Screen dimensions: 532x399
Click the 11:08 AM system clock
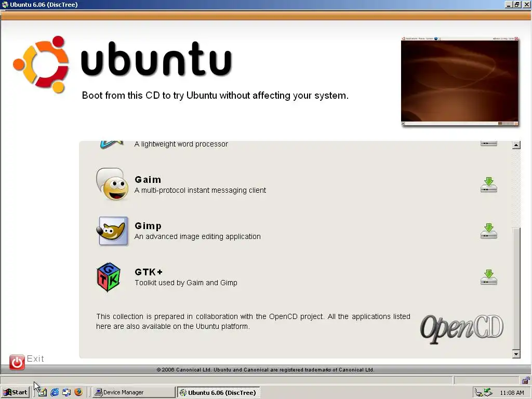click(512, 393)
